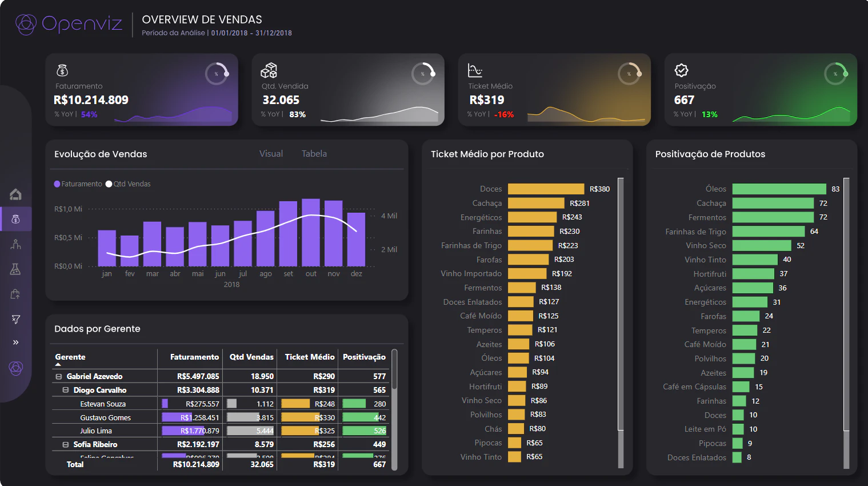Select the Farinhas de Trigo 64 bar
Screen dimensions: 868x486
pyautogui.click(x=769, y=232)
